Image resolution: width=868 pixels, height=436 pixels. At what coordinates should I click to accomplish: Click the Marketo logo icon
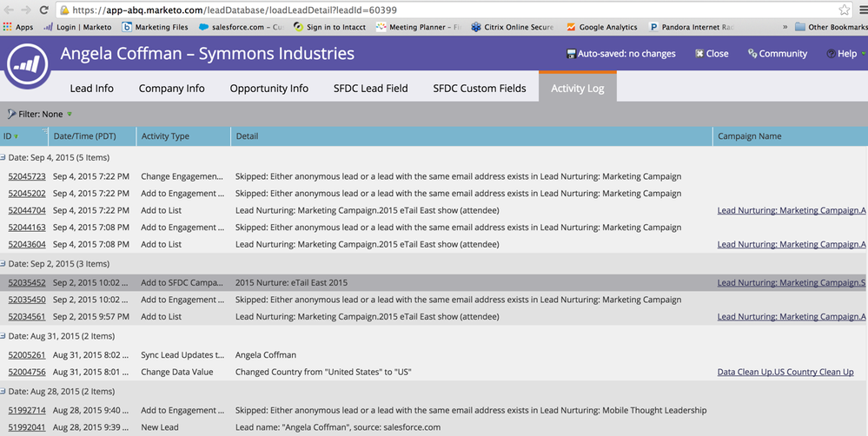28,65
